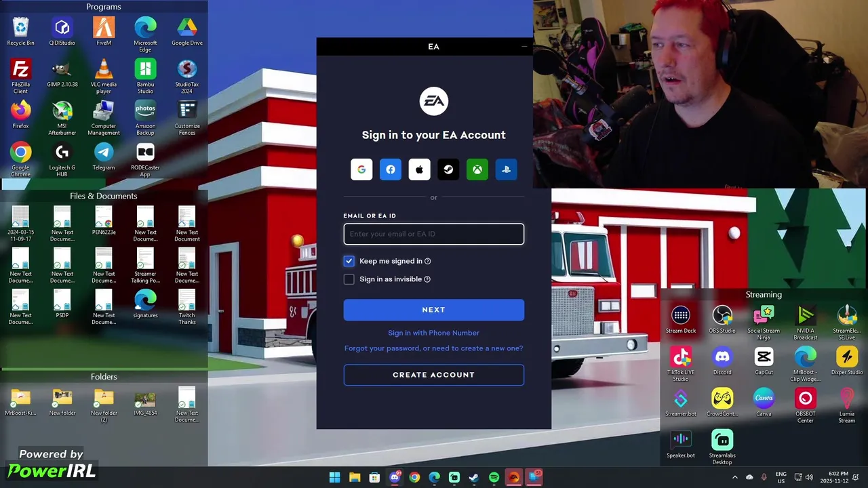Sign in with Steam icon
This screenshot has width=868, height=488.
448,169
